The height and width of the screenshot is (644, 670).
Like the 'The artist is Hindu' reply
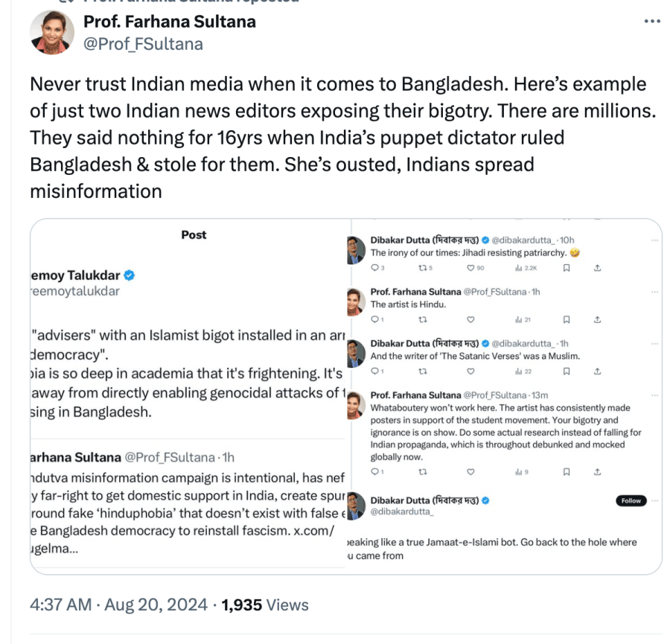[x=470, y=319]
